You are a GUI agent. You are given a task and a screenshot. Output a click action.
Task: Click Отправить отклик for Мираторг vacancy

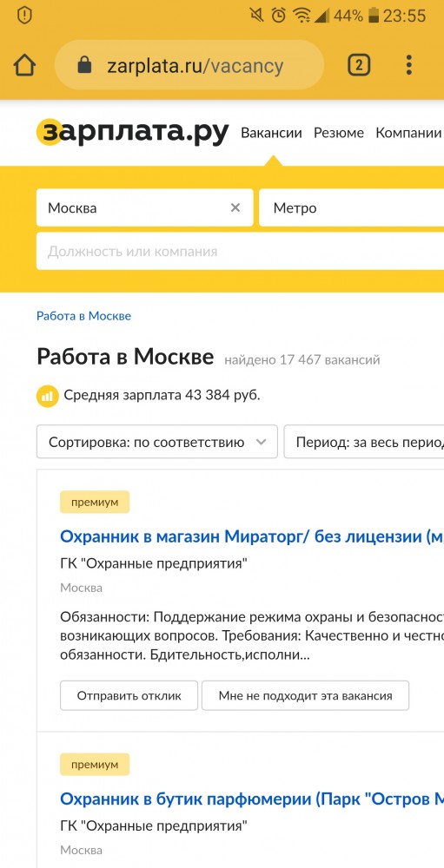[x=129, y=696]
